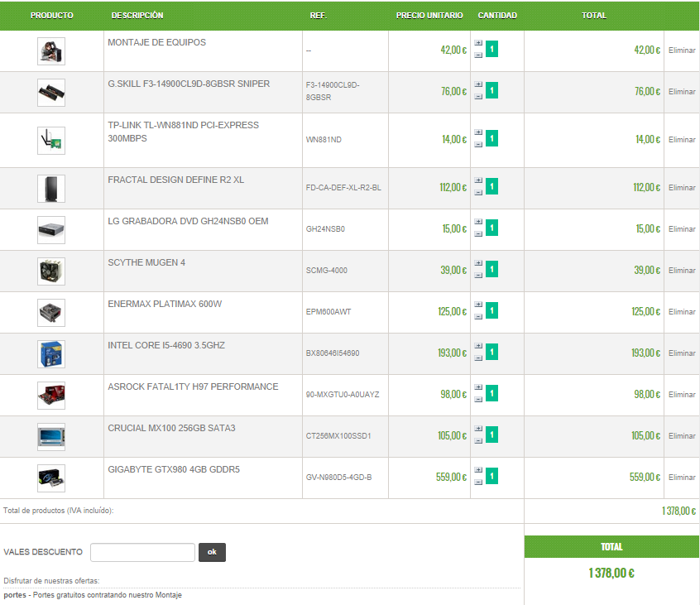The height and width of the screenshot is (605, 700).
Task: Remove GIGABYTE GTX980 with Eliminar
Action: click(x=682, y=478)
